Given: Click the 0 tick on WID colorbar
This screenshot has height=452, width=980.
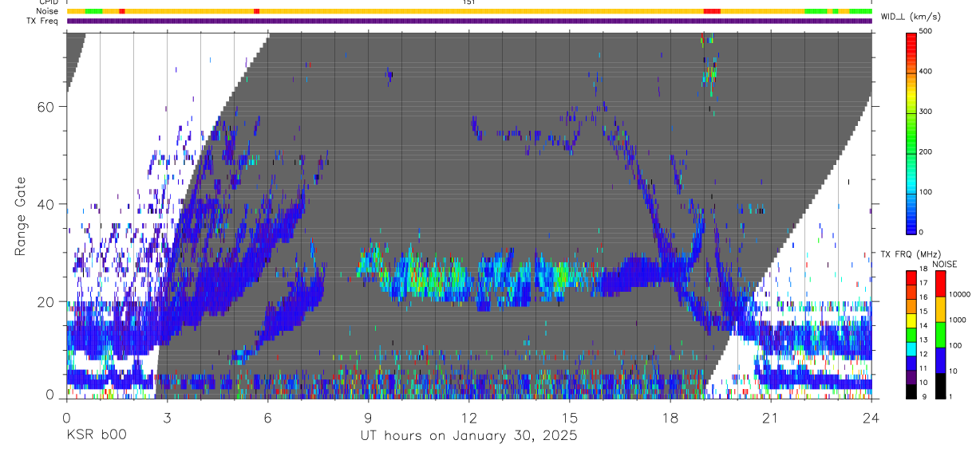Looking at the screenshot, I should click(922, 232).
